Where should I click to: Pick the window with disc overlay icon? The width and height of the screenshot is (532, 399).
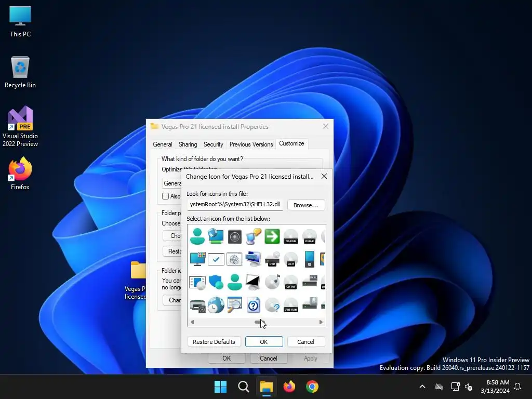tap(197, 282)
